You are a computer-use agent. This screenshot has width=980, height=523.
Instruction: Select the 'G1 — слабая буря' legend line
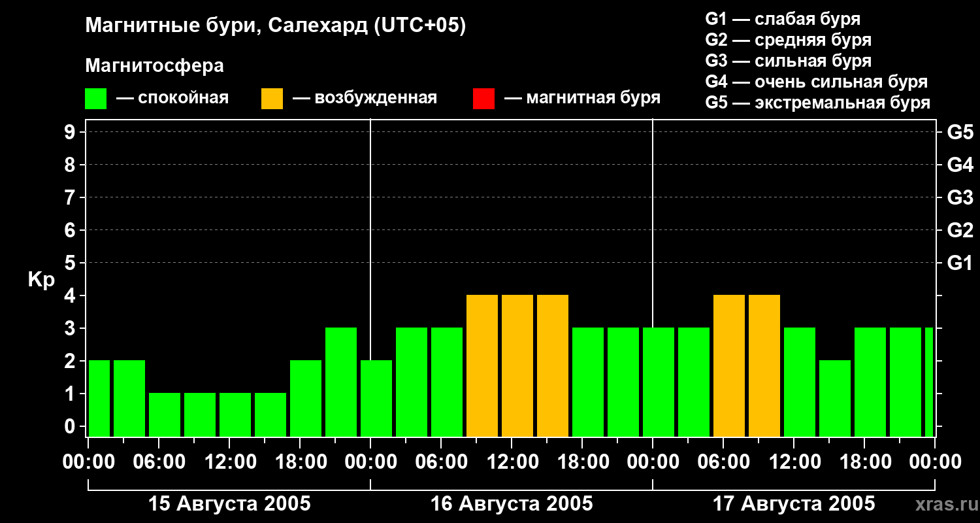[x=783, y=19]
